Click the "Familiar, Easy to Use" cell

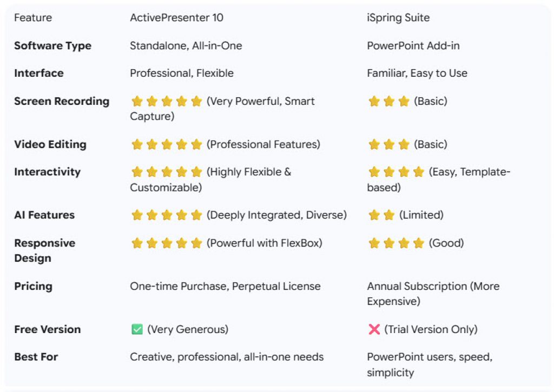point(417,73)
